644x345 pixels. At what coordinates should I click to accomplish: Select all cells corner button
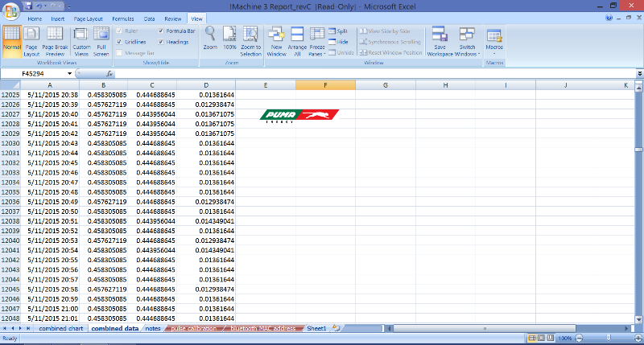(x=10, y=85)
